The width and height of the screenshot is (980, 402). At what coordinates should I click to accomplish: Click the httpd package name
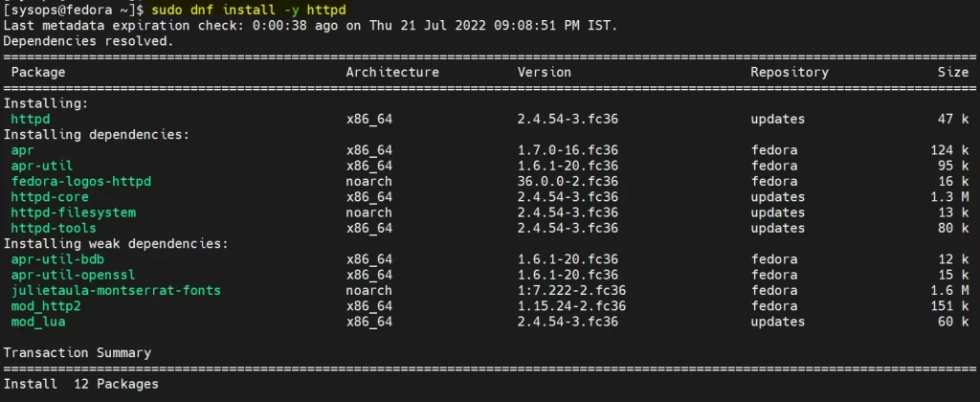[x=31, y=119]
